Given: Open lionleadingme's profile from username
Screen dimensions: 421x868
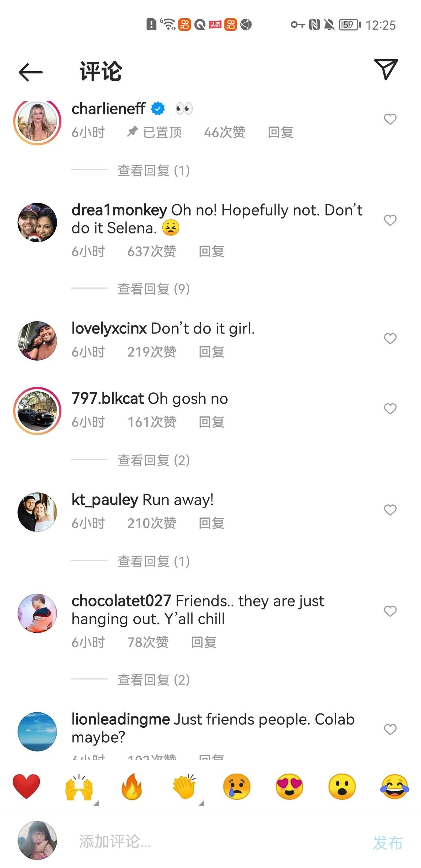Looking at the screenshot, I should [x=121, y=719].
